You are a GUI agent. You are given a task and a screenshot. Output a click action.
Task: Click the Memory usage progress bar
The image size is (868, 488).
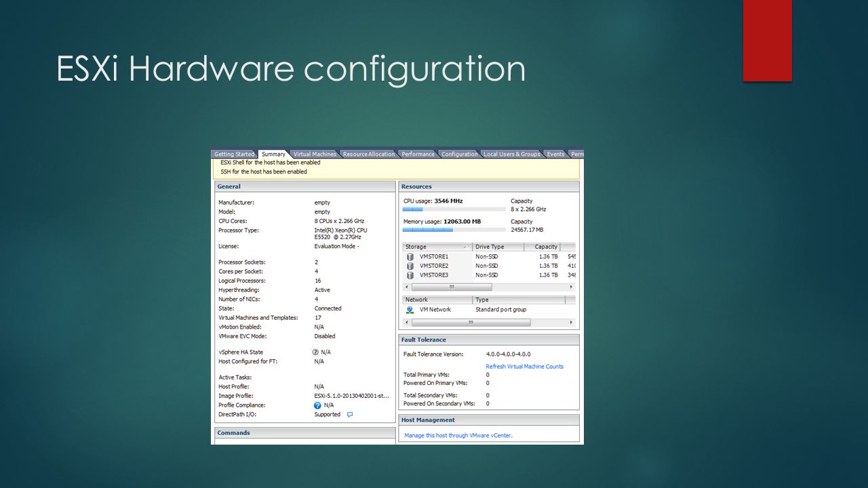pyautogui.click(x=453, y=230)
